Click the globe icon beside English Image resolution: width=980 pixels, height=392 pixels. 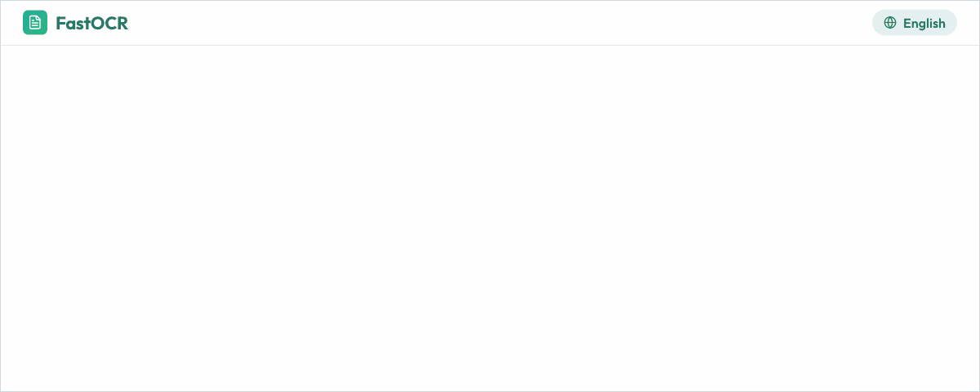[890, 23]
